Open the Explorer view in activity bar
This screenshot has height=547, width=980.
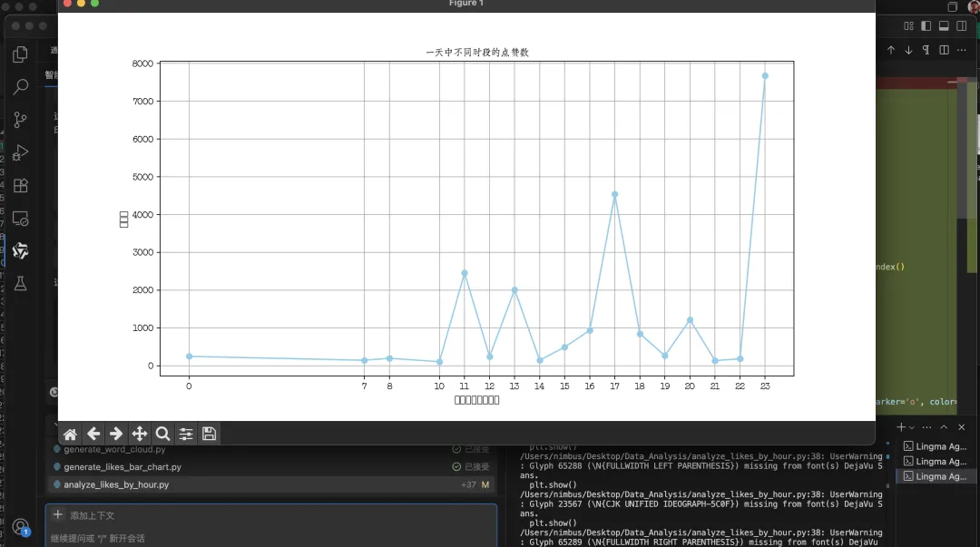click(x=20, y=54)
